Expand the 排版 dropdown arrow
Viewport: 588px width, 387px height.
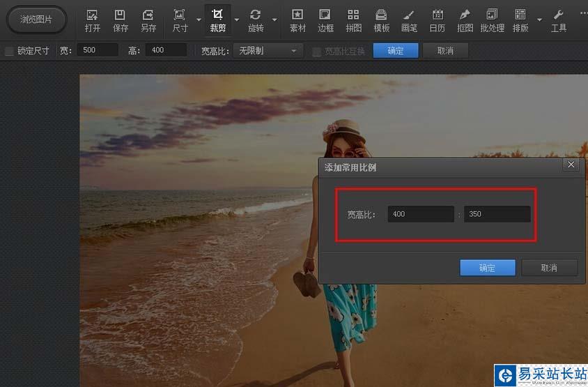(x=539, y=20)
